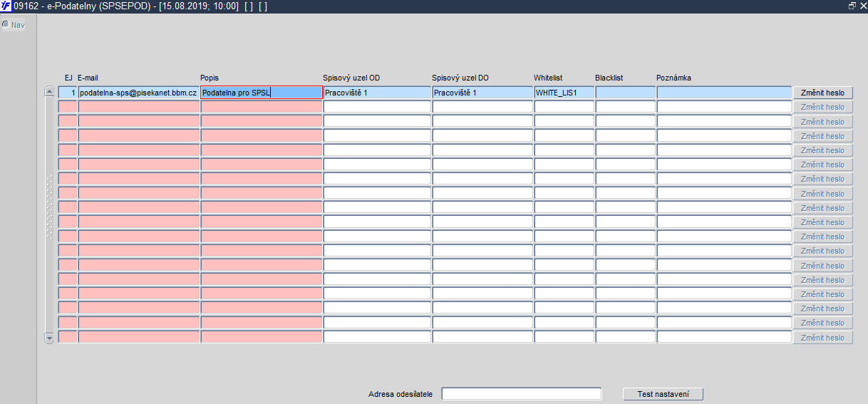The image size is (868, 404).
Task: Click the Whitelist column header
Action: (548, 78)
